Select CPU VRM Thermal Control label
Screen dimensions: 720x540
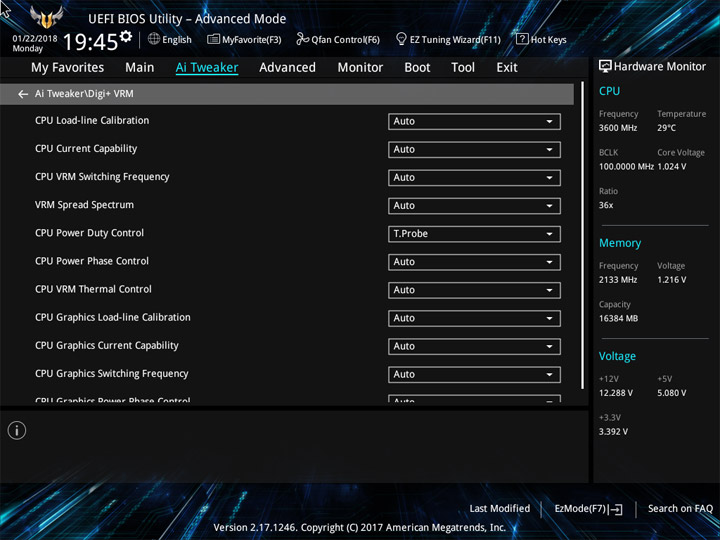pyautogui.click(x=93, y=289)
